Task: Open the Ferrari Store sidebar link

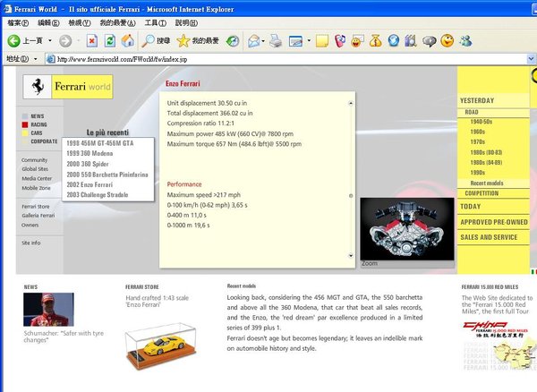Action: [36, 207]
